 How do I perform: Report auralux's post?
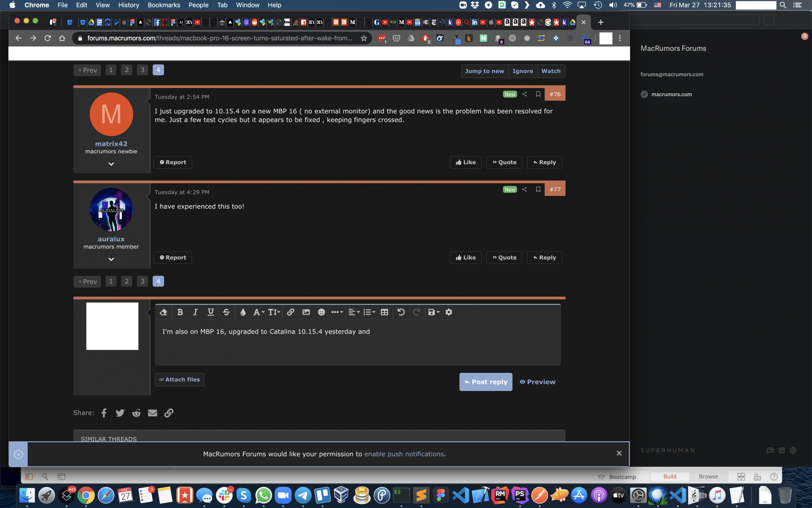[173, 258]
